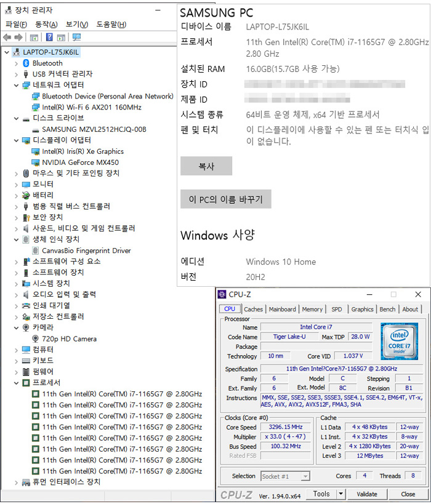The image size is (431, 504).
Task: Select the SAMSUNG MZVL2512HCJQ-00B disk
Action: pos(94,129)
